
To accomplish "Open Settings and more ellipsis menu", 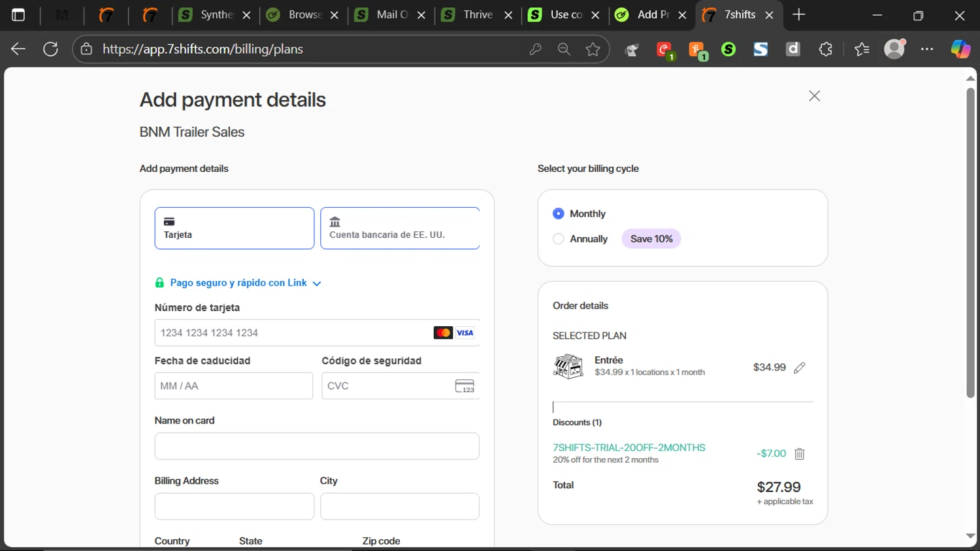I will point(927,49).
